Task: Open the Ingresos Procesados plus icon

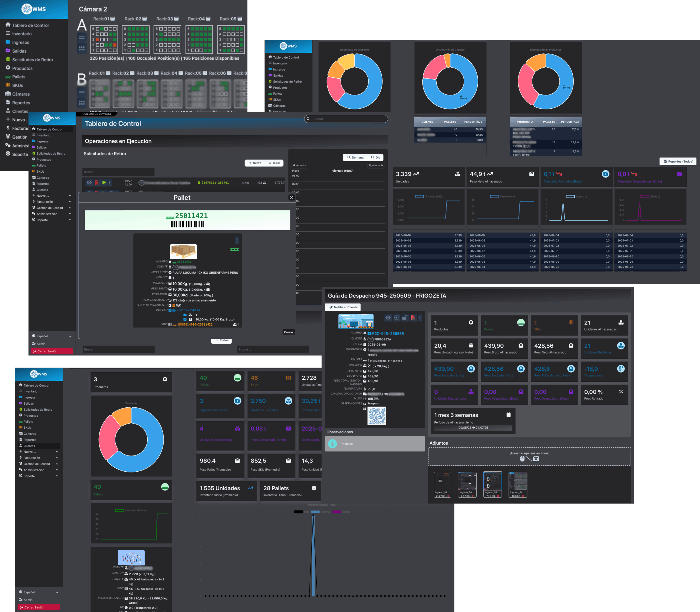Action: tap(238, 401)
